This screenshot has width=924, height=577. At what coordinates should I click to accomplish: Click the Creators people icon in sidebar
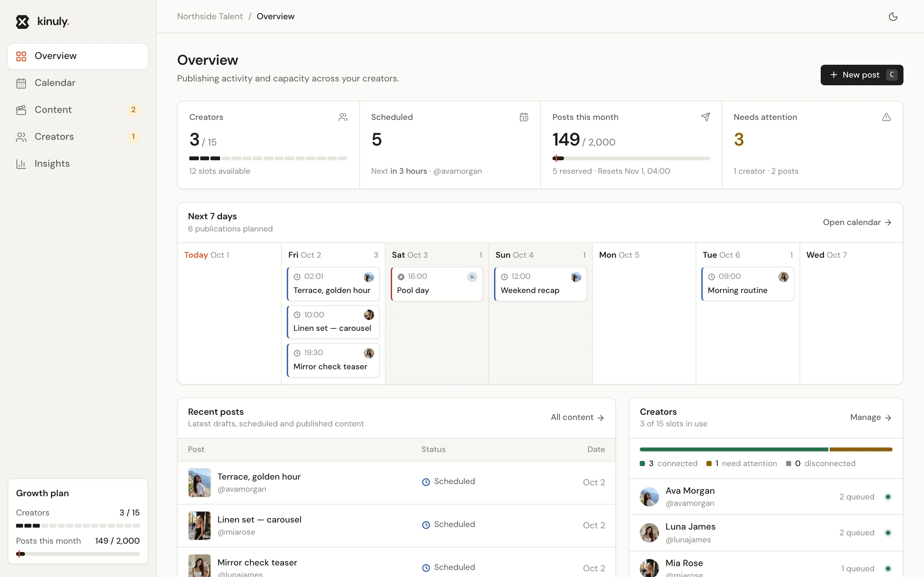[21, 137]
